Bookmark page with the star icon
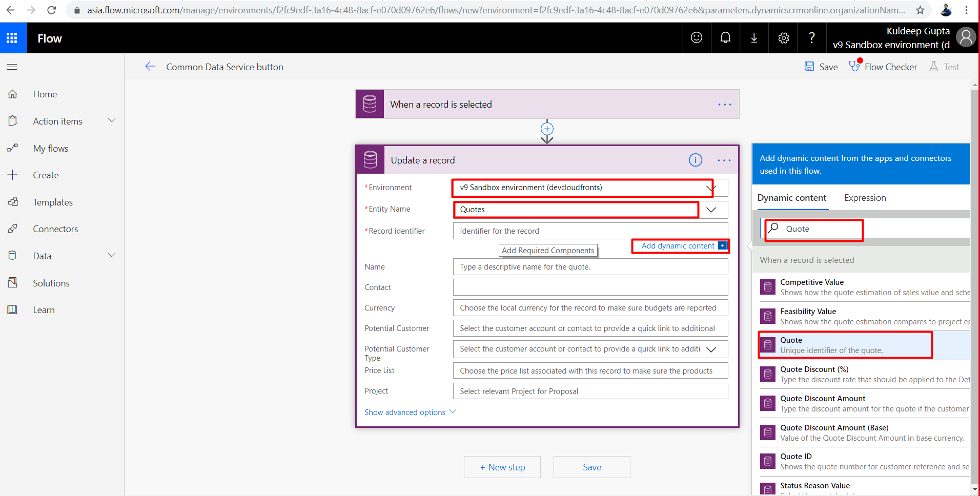 (x=921, y=10)
